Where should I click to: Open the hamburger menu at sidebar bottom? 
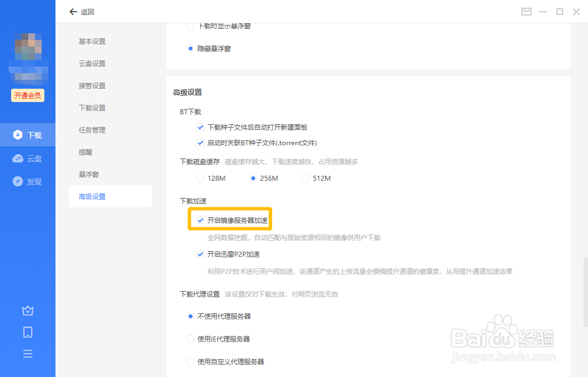point(28,353)
